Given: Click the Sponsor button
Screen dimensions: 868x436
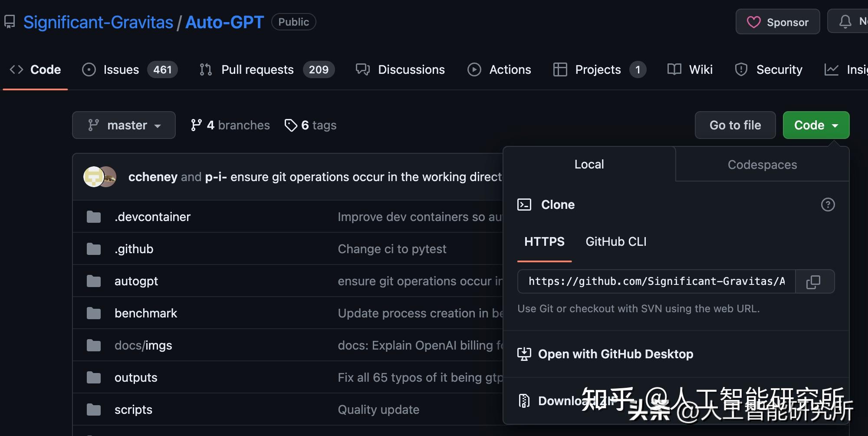Looking at the screenshot, I should [778, 22].
